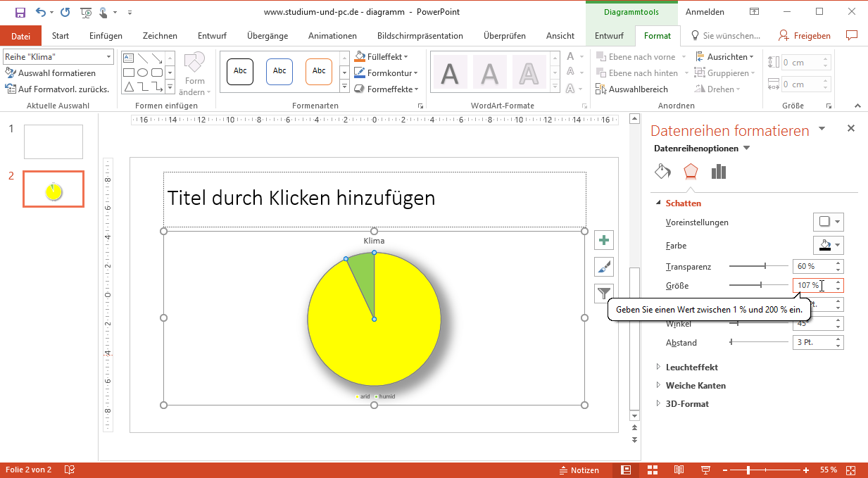Undo the last action
This screenshot has width=868, height=478.
pos(41,12)
